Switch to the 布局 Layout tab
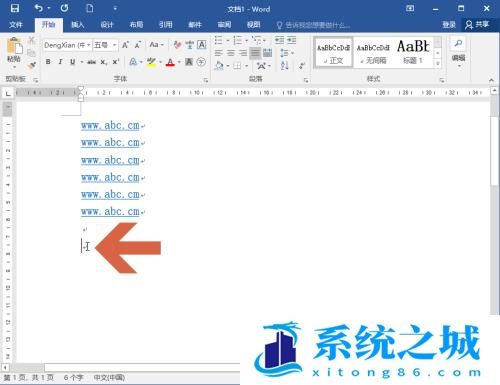The height and width of the screenshot is (385, 500). pos(136,25)
